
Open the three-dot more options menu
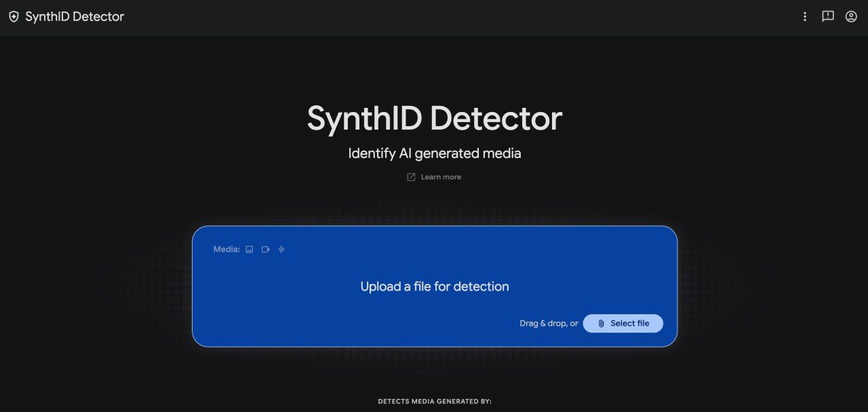(805, 17)
